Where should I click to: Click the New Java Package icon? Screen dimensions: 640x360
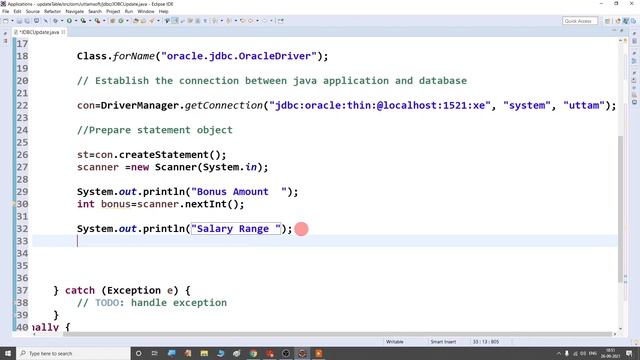pyautogui.click(x=112, y=21)
